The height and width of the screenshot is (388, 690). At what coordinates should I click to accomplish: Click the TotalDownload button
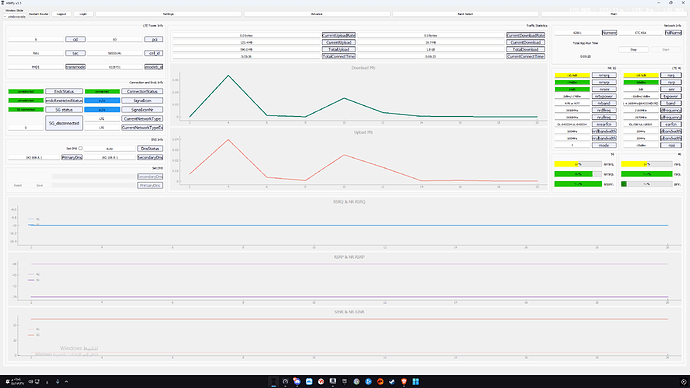coord(525,49)
